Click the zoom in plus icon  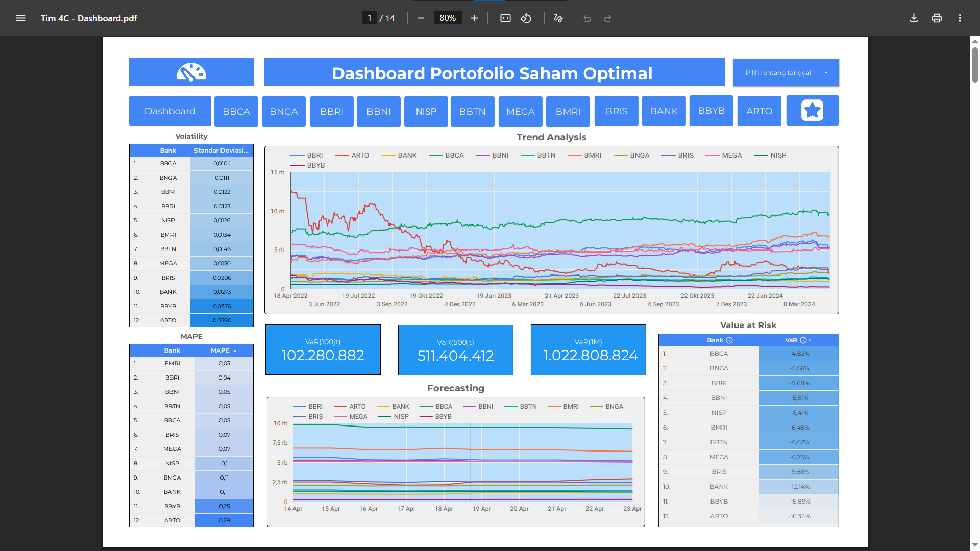[x=474, y=18]
